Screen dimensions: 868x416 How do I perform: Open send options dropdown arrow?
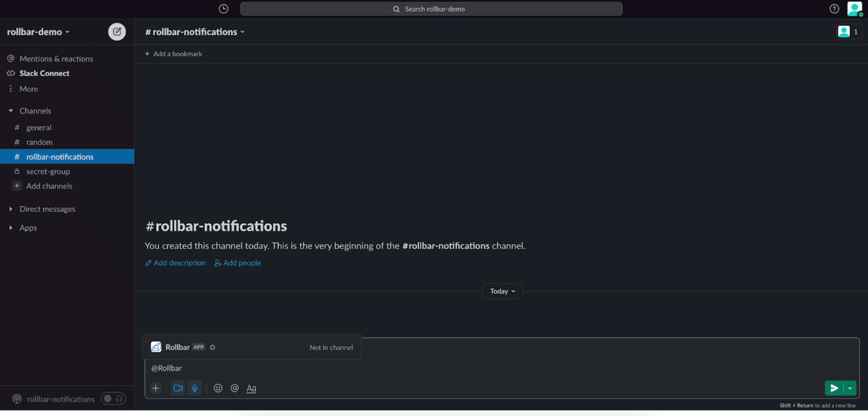click(850, 388)
